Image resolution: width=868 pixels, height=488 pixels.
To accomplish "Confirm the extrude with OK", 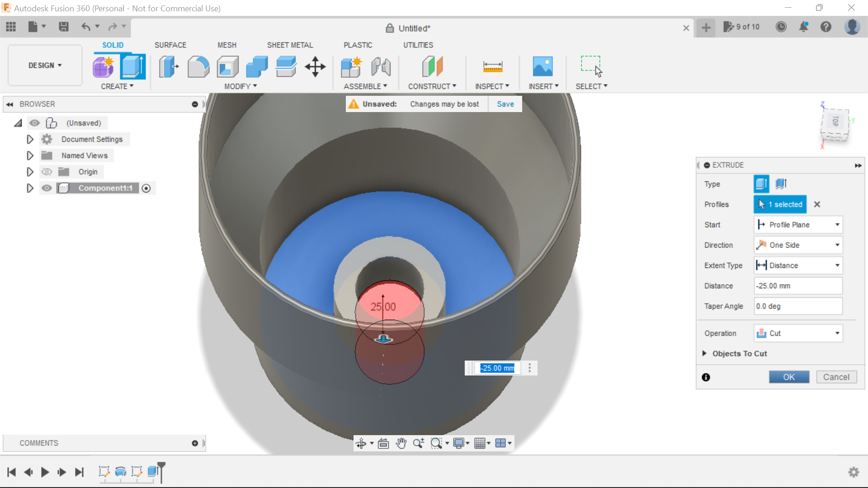I will click(x=789, y=377).
